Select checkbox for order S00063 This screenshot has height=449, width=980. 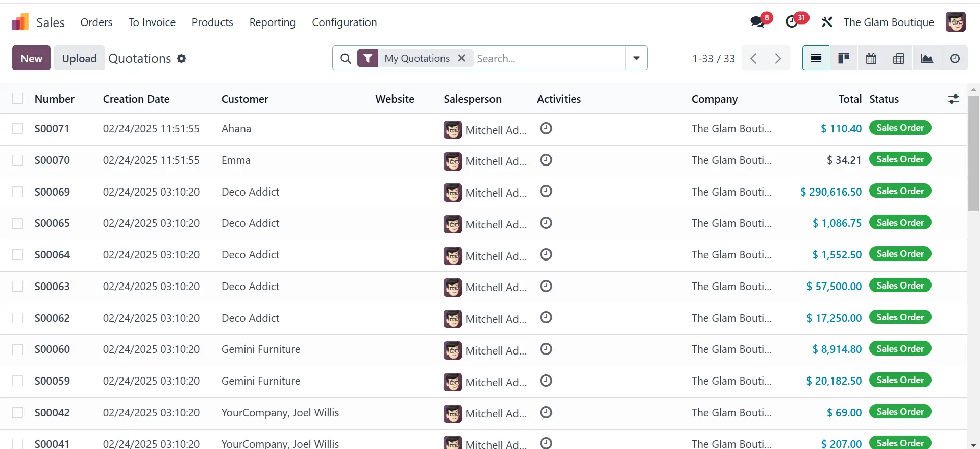coord(18,287)
